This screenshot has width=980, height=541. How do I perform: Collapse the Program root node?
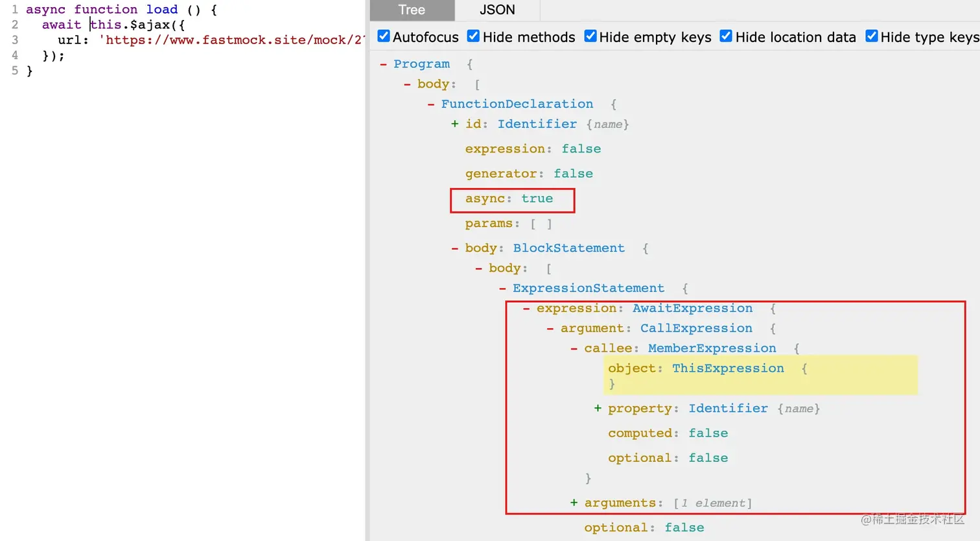pos(384,64)
